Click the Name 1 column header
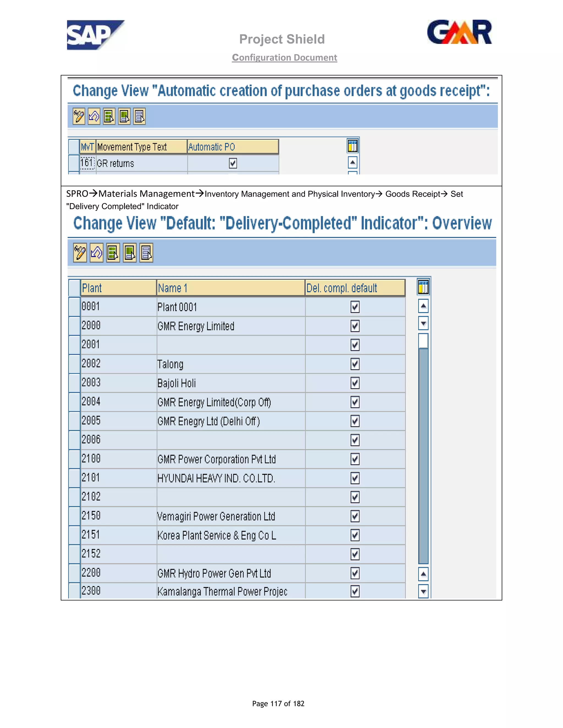 coord(231,288)
